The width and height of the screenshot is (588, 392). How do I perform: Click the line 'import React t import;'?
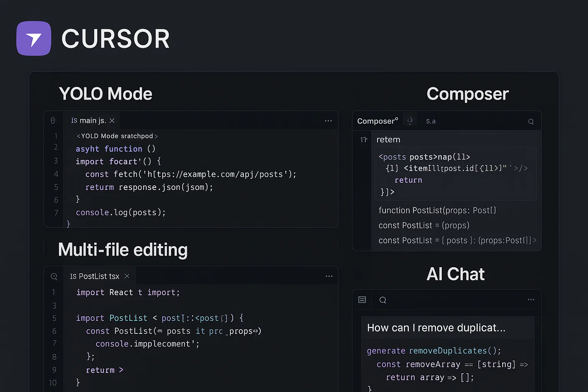(x=128, y=292)
